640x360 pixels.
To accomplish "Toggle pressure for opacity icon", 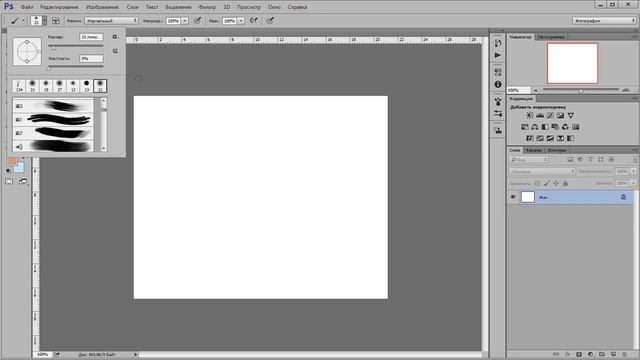I will pos(198,20).
